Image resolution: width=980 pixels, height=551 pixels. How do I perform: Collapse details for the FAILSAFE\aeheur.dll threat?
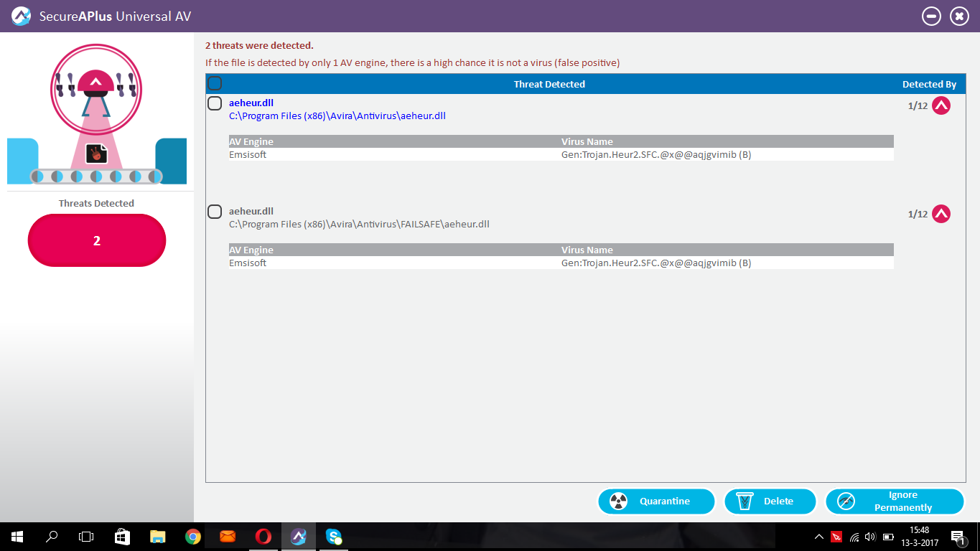(941, 214)
